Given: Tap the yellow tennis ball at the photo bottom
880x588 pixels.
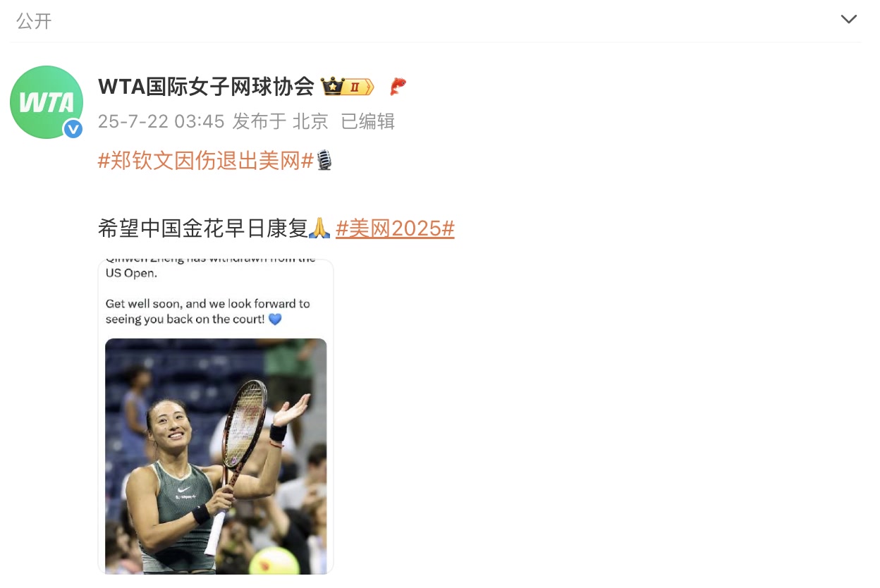Looking at the screenshot, I should pyautogui.click(x=274, y=562).
